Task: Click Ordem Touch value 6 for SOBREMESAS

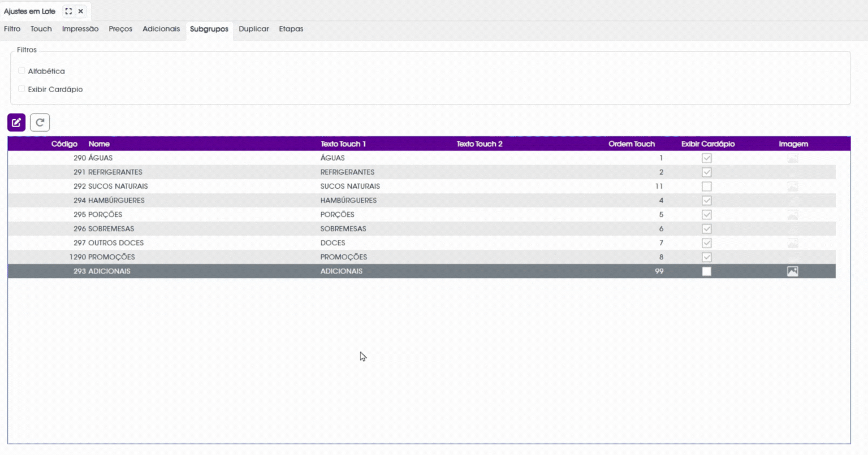Action: (x=661, y=229)
